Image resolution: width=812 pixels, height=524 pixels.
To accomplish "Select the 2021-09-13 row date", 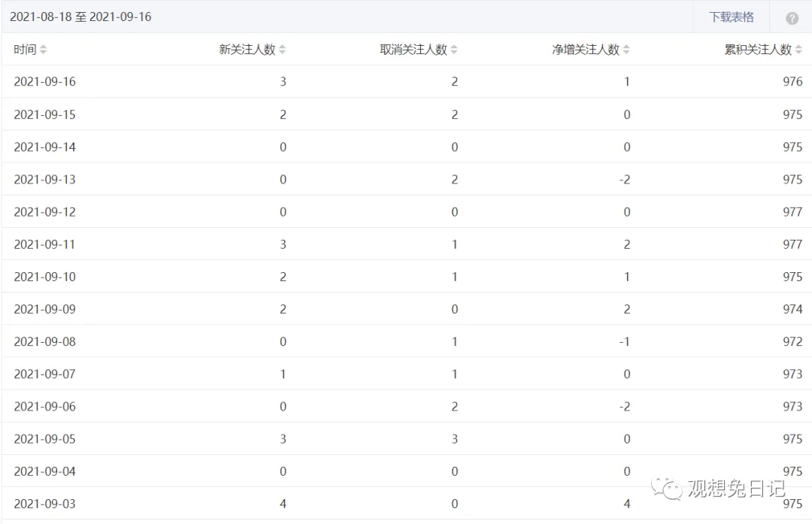I will click(x=45, y=180).
